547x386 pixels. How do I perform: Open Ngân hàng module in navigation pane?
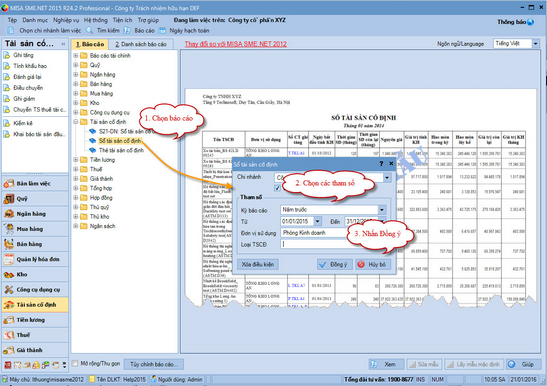35,214
